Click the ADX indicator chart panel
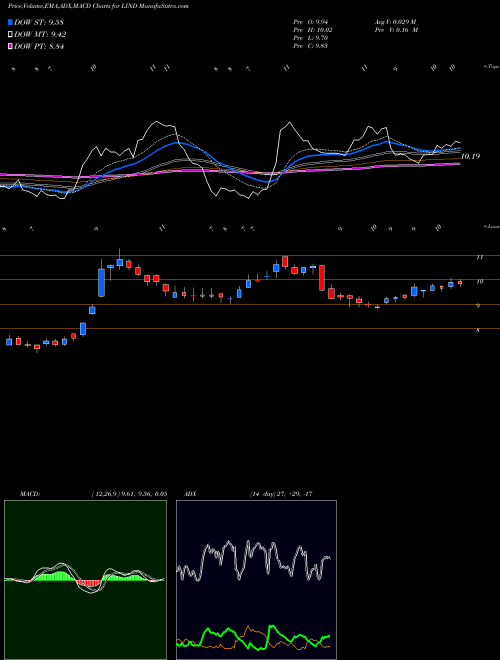500x660 pixels. point(256,580)
